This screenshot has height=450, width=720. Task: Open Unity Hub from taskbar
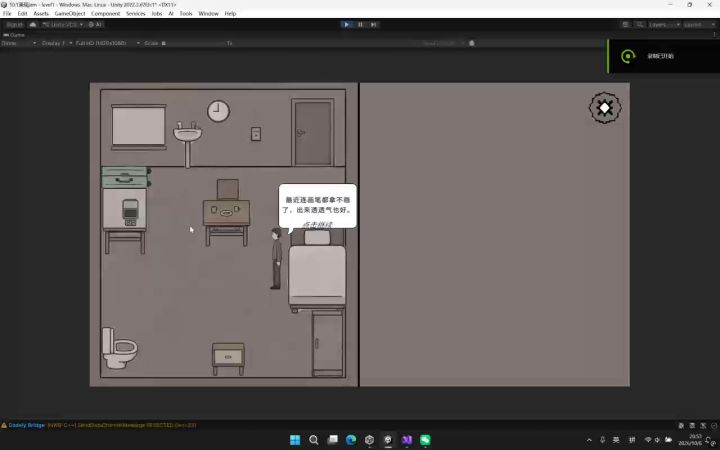click(x=370, y=440)
